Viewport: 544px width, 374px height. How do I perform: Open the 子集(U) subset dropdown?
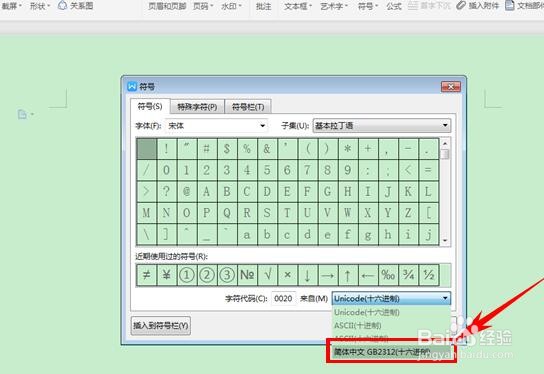(x=382, y=126)
